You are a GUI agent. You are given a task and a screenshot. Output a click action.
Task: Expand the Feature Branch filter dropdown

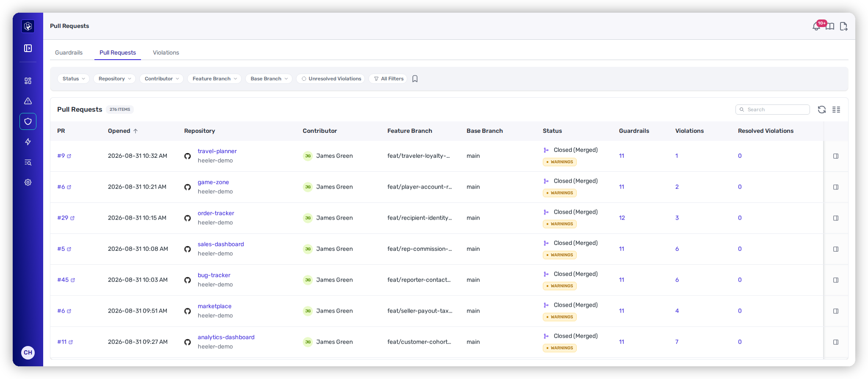[214, 79]
